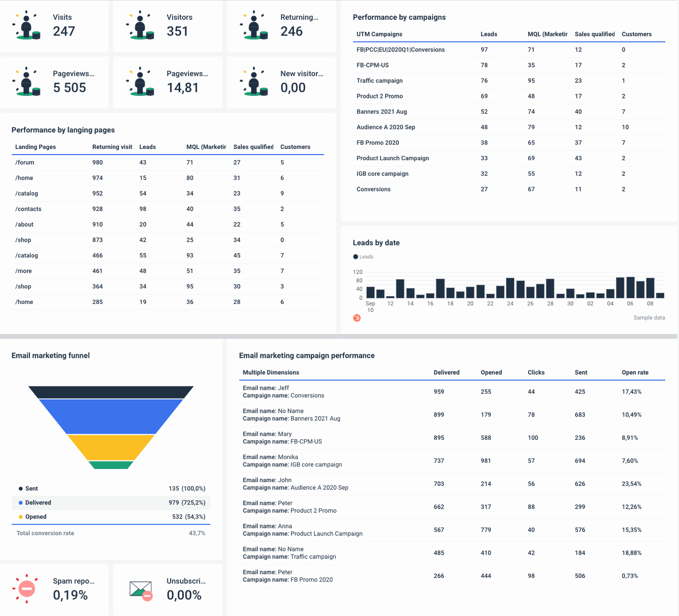Click the Unsubscribed envelope icon
This screenshot has width=679, height=616.
click(140, 589)
